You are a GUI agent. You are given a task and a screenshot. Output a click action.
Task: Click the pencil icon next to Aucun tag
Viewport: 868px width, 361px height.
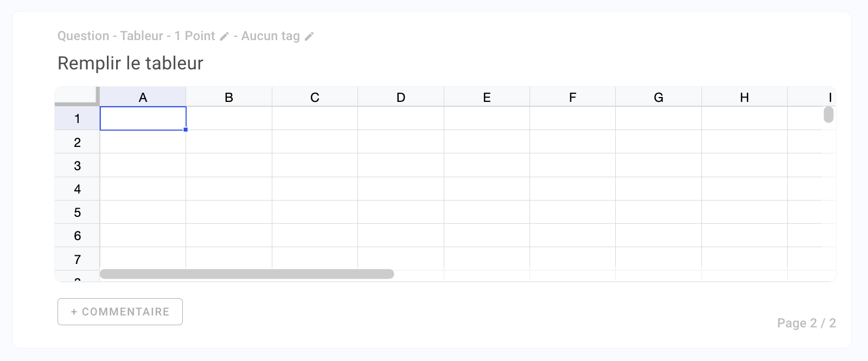tap(309, 36)
